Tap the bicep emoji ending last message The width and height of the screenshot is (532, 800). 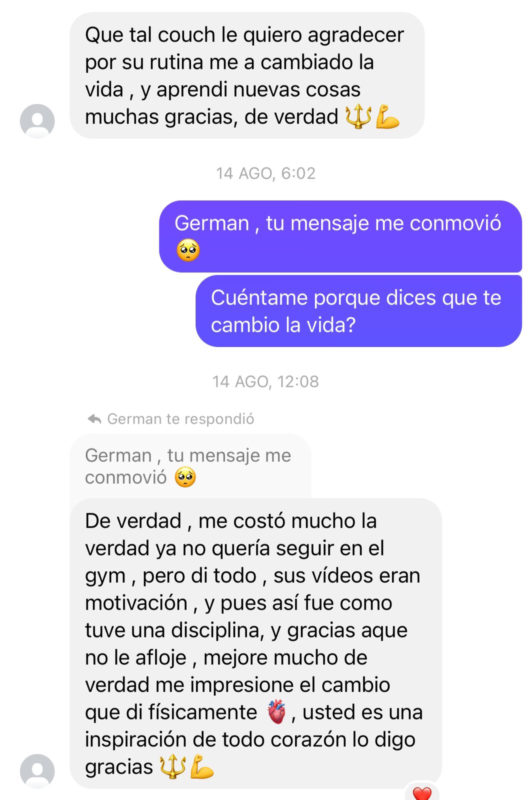(x=202, y=766)
